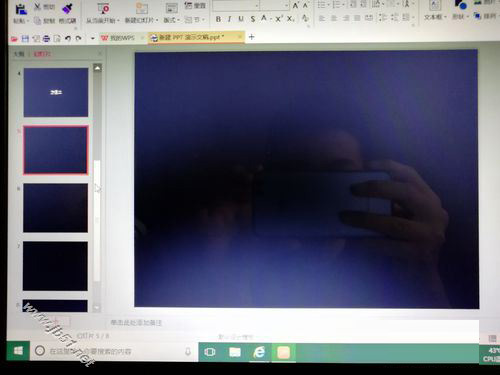Select slide 7 thumbnail
Viewport: 500px width, 375px height.
(55, 266)
